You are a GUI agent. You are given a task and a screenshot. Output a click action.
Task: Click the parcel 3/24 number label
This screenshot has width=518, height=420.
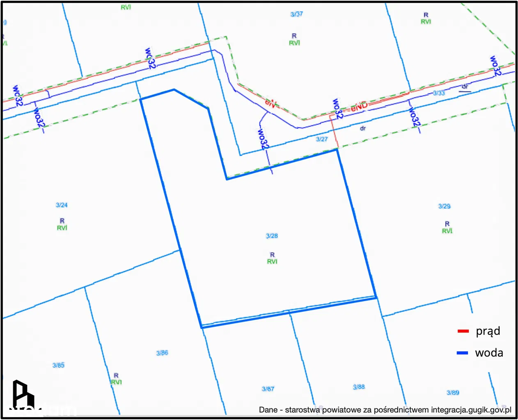pos(62,205)
